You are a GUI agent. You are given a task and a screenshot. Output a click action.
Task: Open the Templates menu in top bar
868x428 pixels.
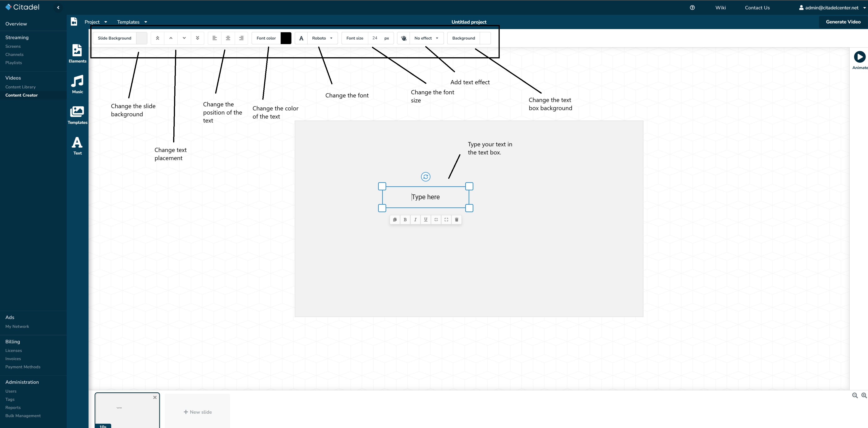pyautogui.click(x=132, y=22)
